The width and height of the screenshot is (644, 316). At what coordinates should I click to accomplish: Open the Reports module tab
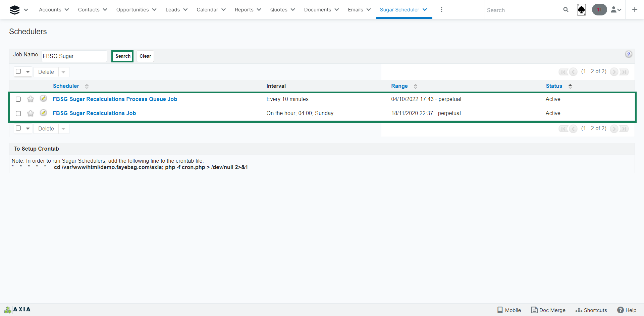pos(244,10)
